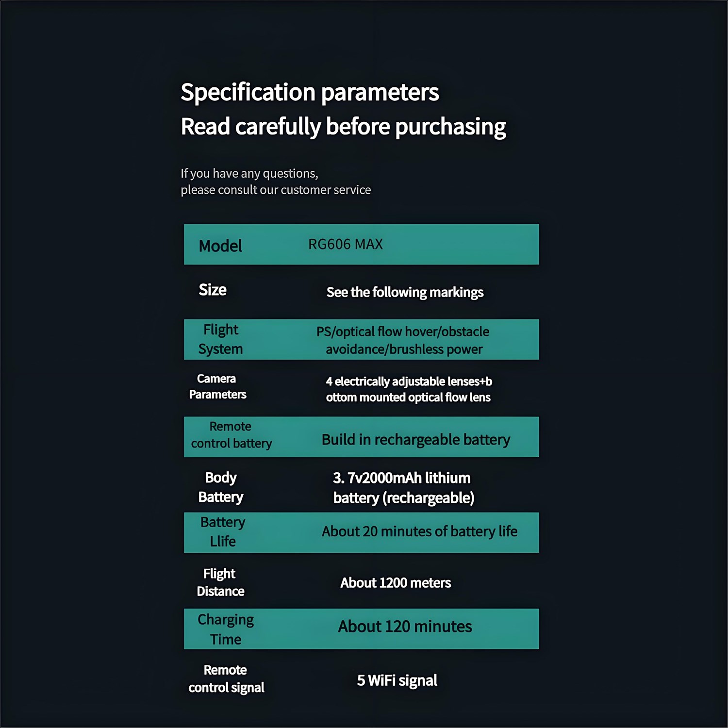Image resolution: width=728 pixels, height=728 pixels.
Task: Click the '5 WiFi signal' value
Action: coord(397,680)
